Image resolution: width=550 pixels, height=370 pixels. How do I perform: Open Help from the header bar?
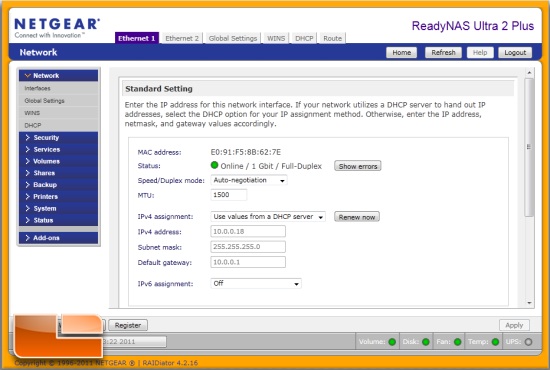[x=480, y=53]
